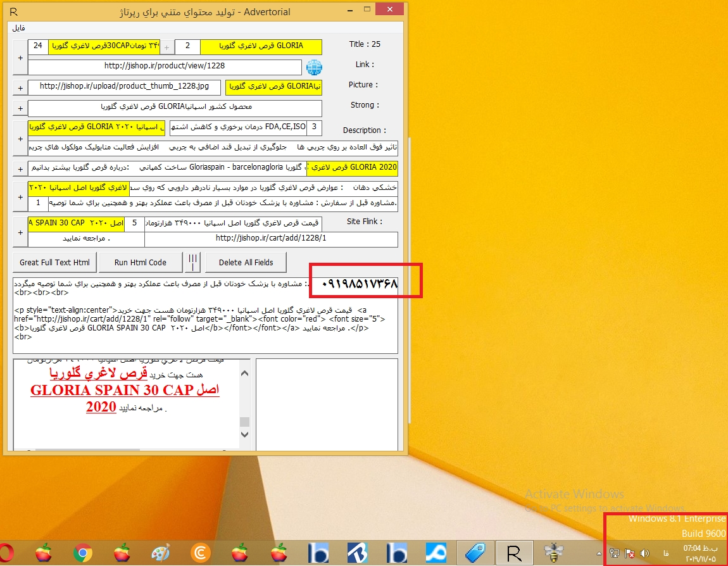Click the cart/add/1228/1 URL field

271,239
